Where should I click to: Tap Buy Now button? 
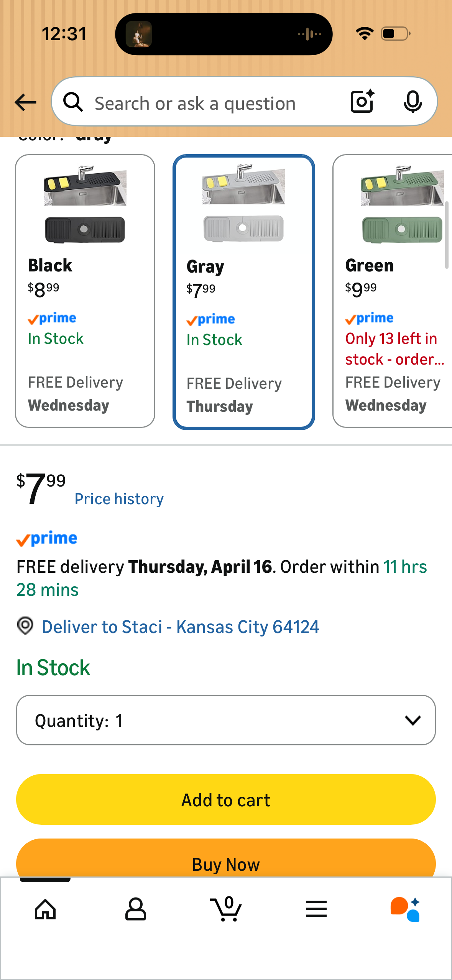click(226, 858)
